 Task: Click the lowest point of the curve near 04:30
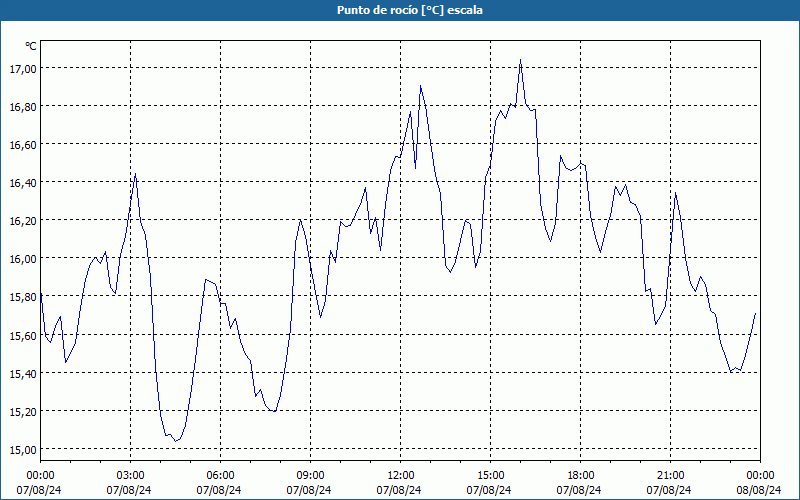pyautogui.click(x=175, y=441)
